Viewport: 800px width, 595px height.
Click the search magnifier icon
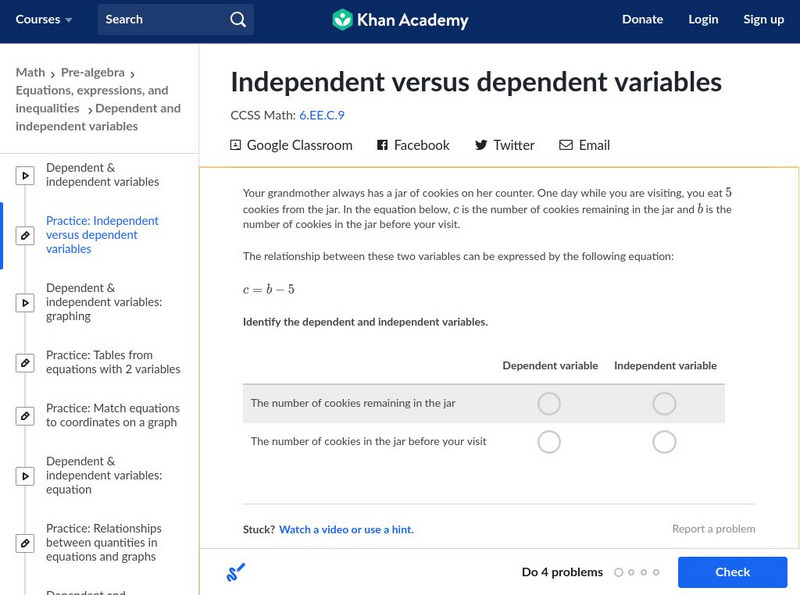tap(237, 20)
